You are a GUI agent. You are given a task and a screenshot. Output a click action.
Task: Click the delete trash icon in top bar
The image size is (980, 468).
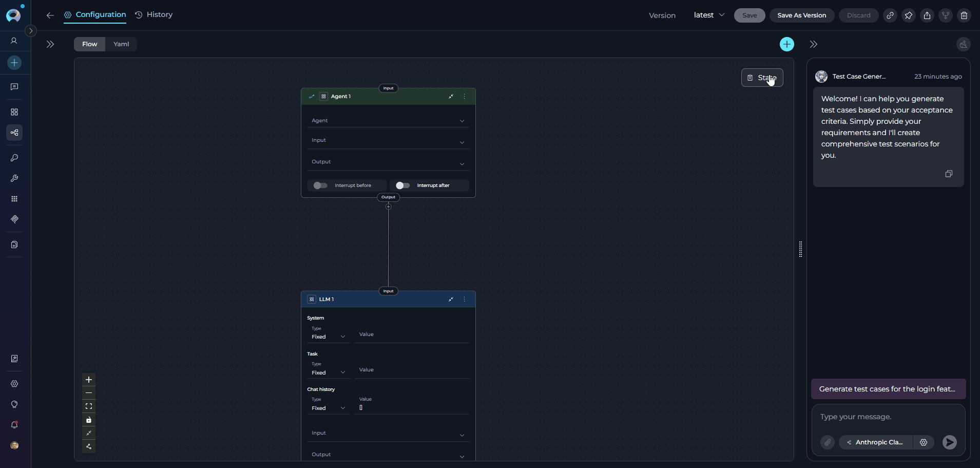[x=964, y=15]
